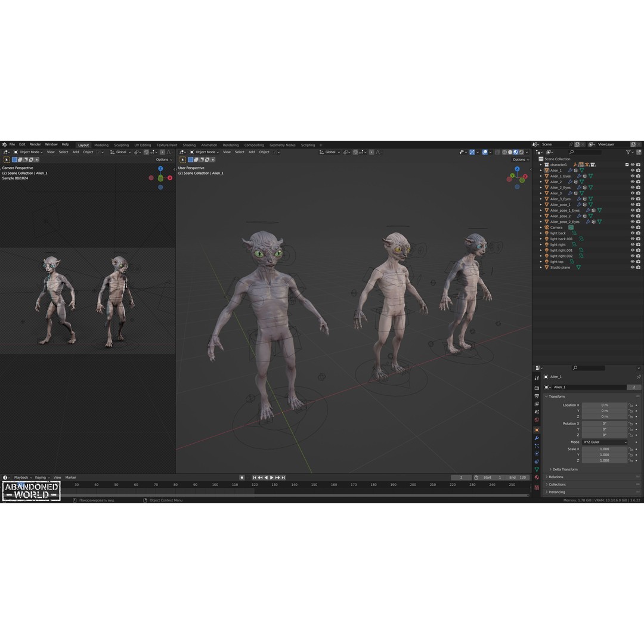Open the outliner filter dropdown
The width and height of the screenshot is (644, 644).
[629, 152]
